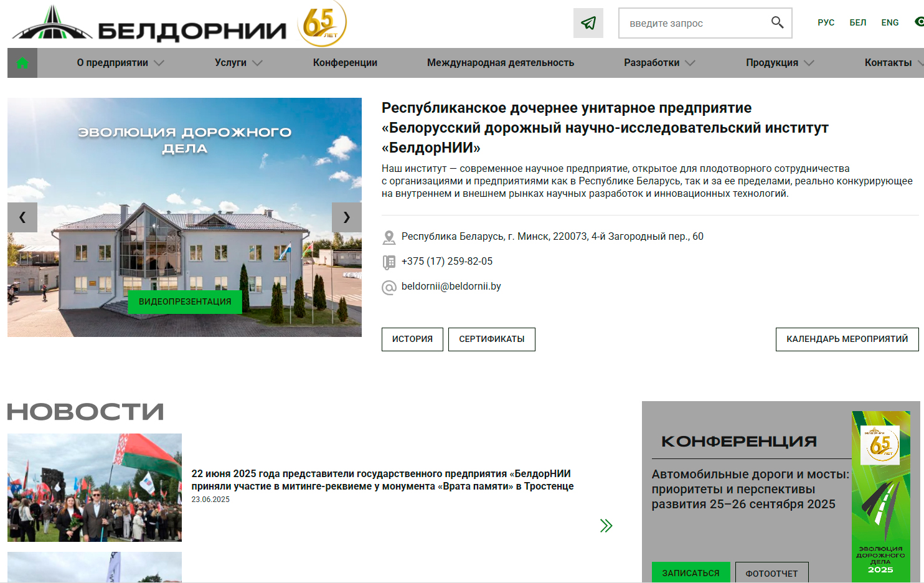Open the 22 июня 2025 news headline
This screenshot has width=924, height=583.
pyautogui.click(x=382, y=480)
